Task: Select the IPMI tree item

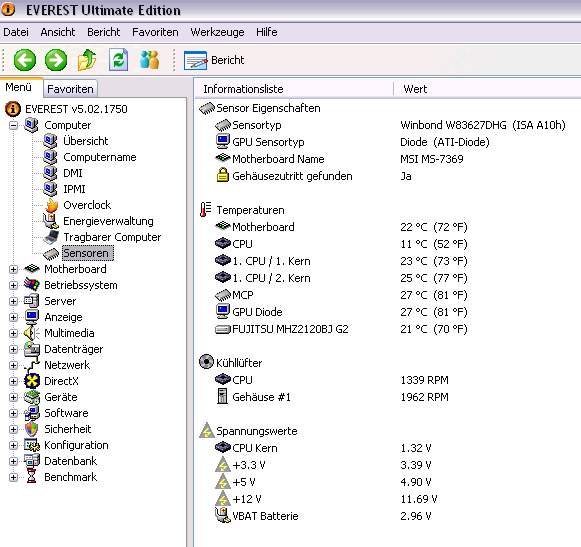Action: pos(74,189)
